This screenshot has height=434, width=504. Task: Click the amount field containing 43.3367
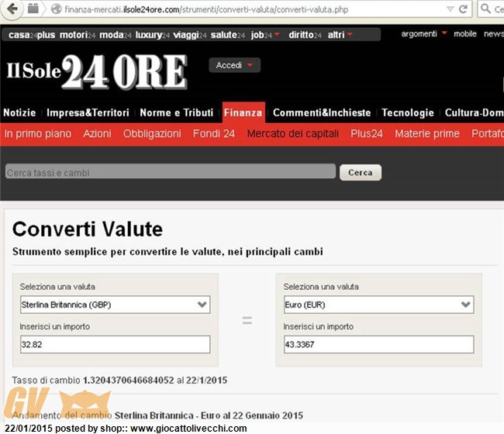click(378, 344)
